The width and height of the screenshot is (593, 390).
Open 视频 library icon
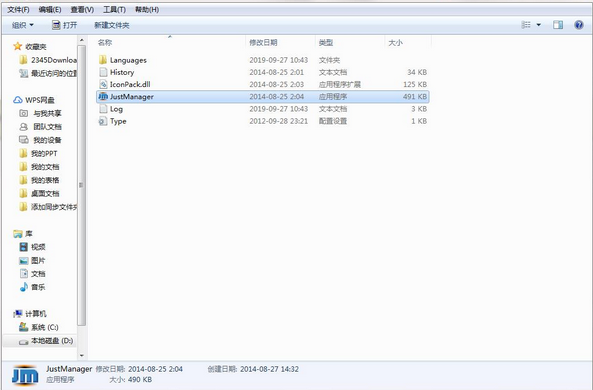23,247
